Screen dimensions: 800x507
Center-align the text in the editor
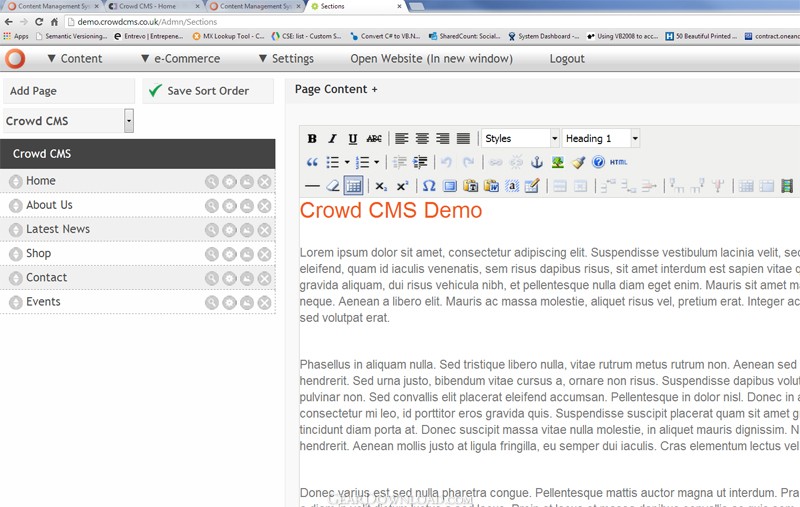(422, 138)
